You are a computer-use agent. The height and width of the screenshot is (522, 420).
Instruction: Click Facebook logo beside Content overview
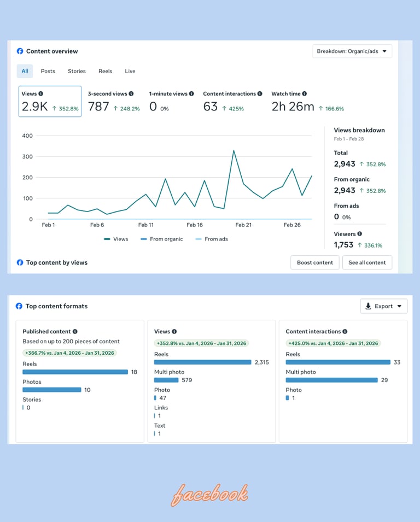(x=20, y=51)
